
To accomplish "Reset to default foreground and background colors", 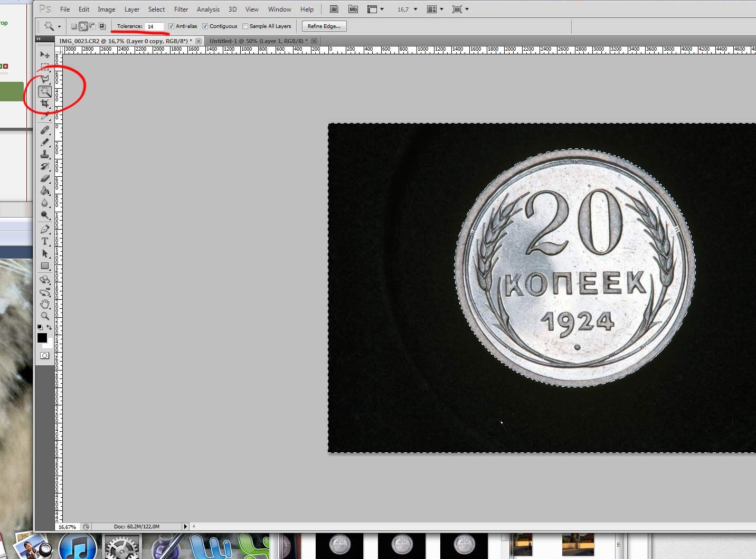I will tap(40, 327).
